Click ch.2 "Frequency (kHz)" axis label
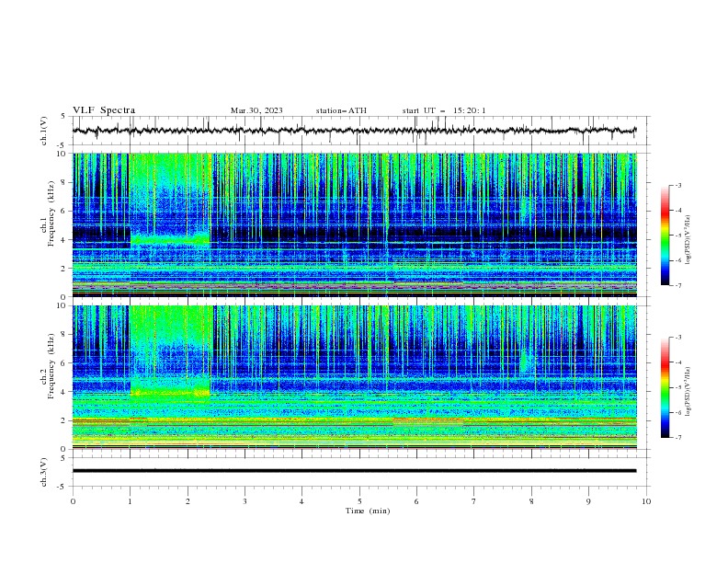Viewport: 728px width, 563px height. (51, 366)
